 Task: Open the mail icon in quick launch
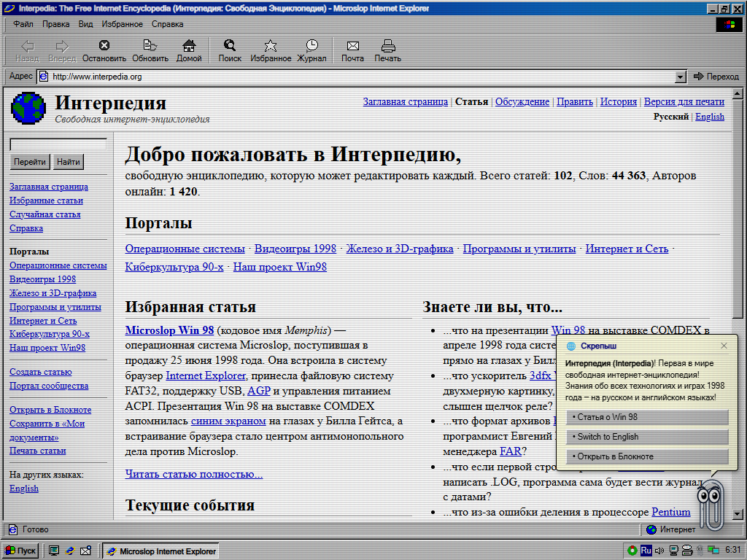[x=86, y=551]
